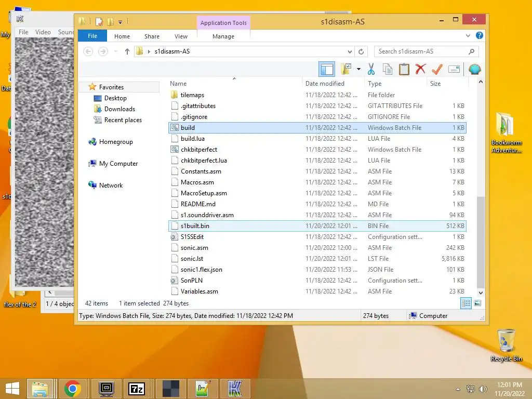Click the Application Tools contextual tab
This screenshot has width=532, height=399.
[223, 23]
